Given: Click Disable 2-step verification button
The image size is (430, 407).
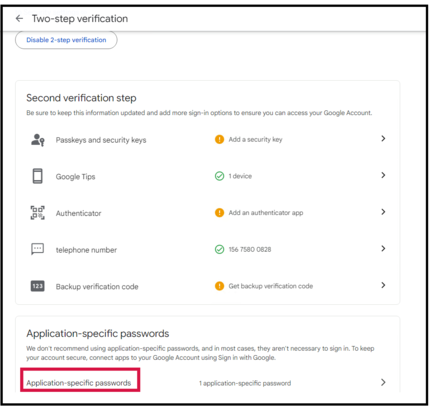Looking at the screenshot, I should pos(66,40).
